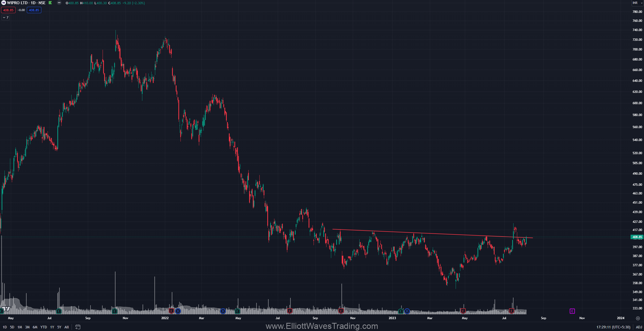The width and height of the screenshot is (644, 331).
Task: Click green earnings marker just after 2023 label
Action: 401,311
